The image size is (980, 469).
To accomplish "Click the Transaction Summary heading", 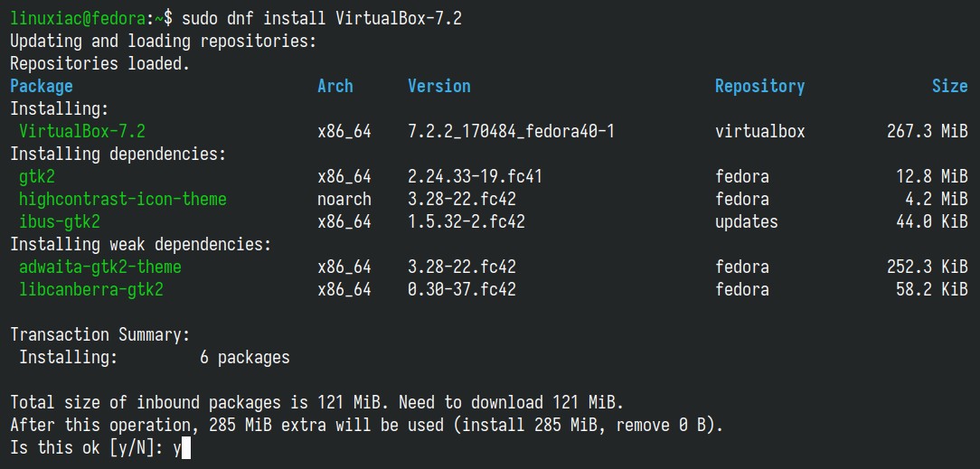I will (x=100, y=334).
